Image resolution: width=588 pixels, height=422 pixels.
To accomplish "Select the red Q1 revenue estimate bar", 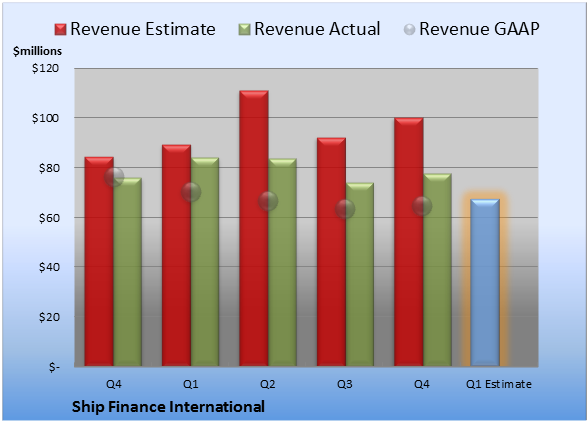I will (177, 255).
